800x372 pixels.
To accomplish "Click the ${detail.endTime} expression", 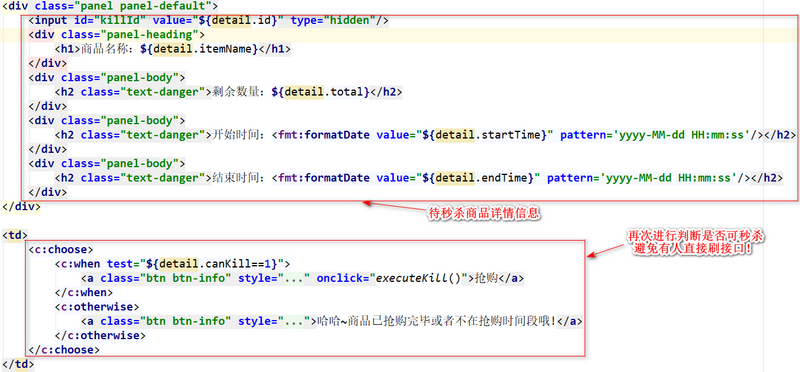I will pyautogui.click(x=479, y=178).
